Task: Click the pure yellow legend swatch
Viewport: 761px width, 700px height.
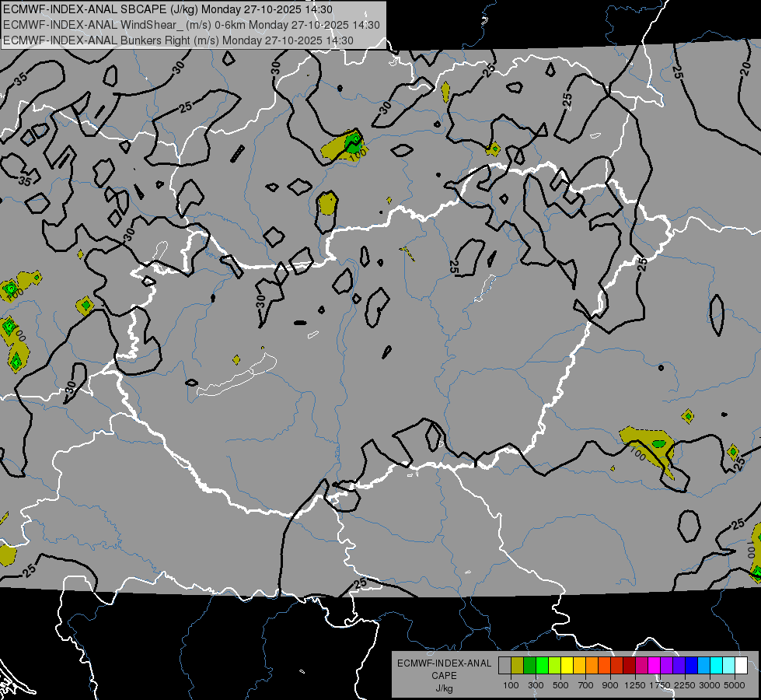Action: (567, 666)
